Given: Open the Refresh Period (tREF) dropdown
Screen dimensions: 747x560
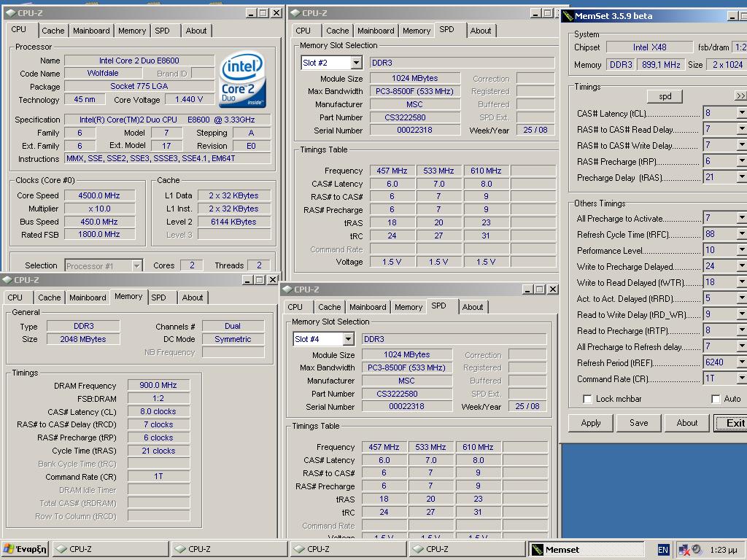Looking at the screenshot, I should (x=742, y=362).
